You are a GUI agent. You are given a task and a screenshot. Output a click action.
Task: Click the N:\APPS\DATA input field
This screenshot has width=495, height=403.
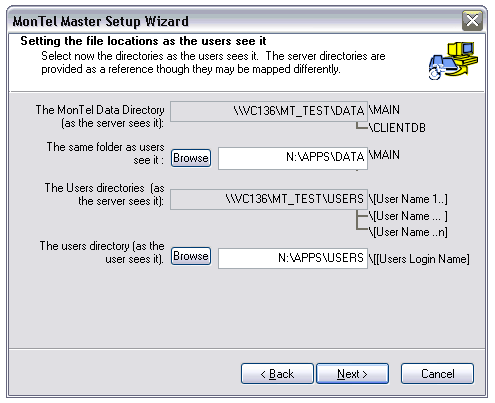coord(293,158)
